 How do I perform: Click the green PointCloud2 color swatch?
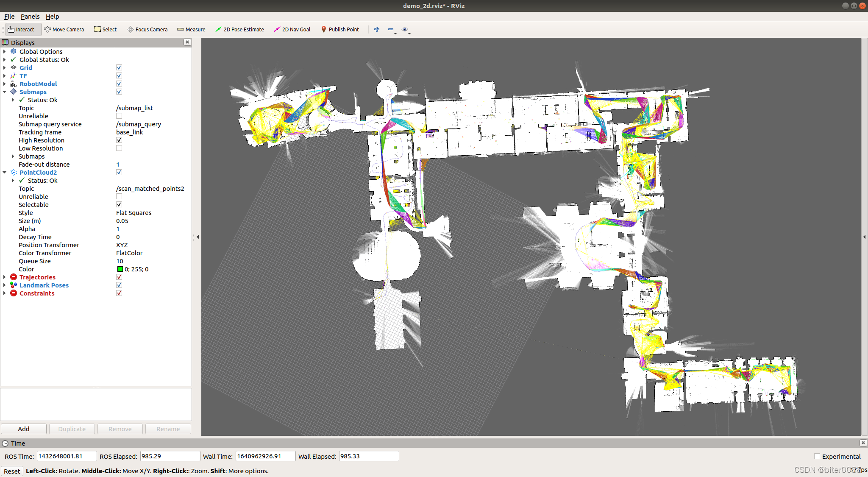pyautogui.click(x=120, y=269)
